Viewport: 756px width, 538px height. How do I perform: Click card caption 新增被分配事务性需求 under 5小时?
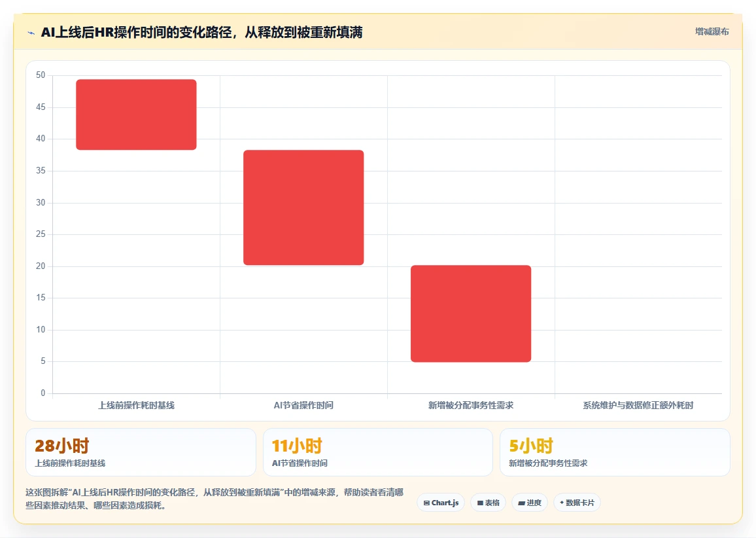pos(548,463)
